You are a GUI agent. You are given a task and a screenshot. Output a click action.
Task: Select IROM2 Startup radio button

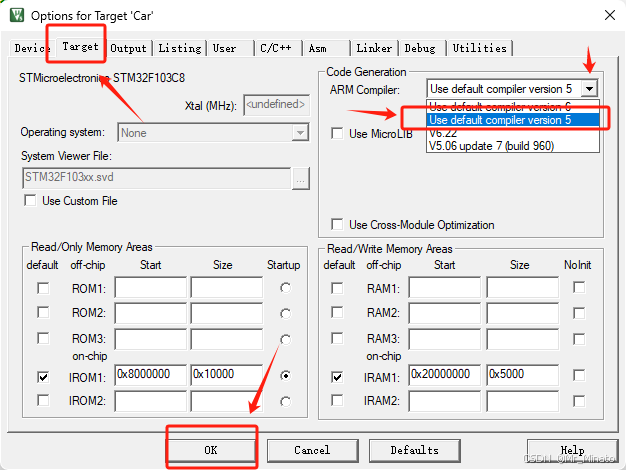(x=285, y=401)
